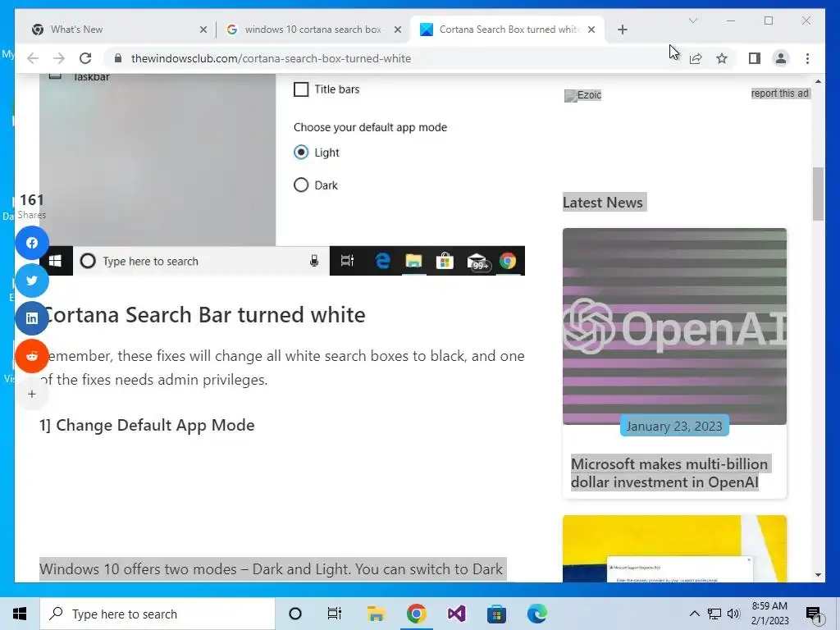
Task: Click the address bar URL
Action: pyautogui.click(x=271, y=58)
